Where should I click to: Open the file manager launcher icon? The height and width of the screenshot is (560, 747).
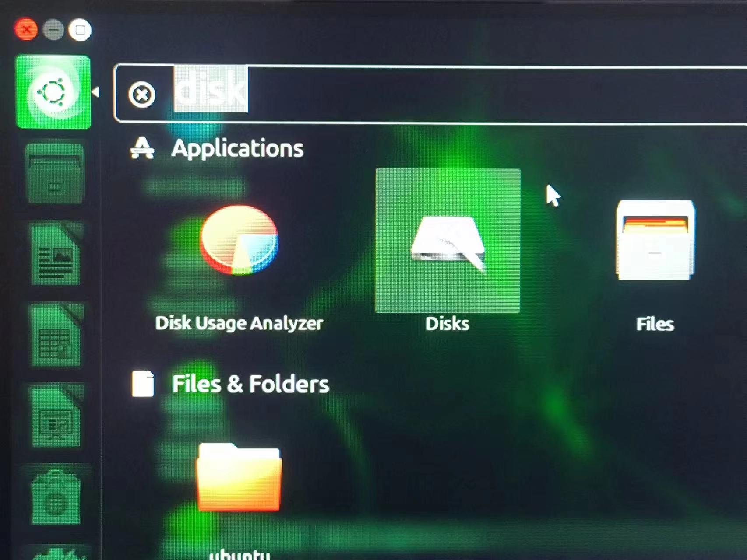coord(55,174)
